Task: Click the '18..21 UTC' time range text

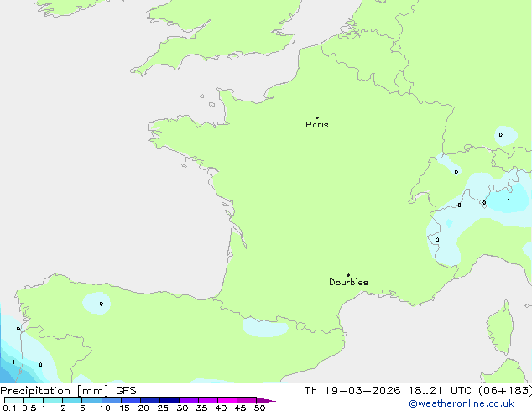Action: pyautogui.click(x=440, y=391)
